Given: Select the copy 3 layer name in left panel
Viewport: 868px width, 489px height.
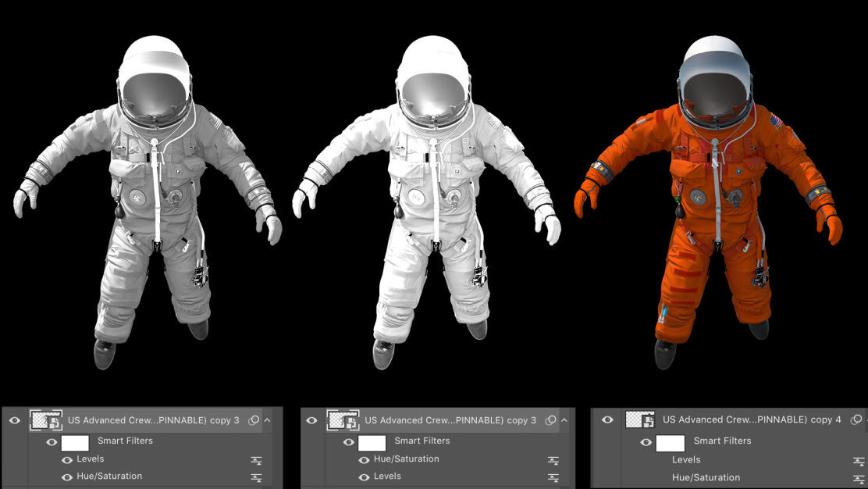Looking at the screenshot, I should click(153, 420).
